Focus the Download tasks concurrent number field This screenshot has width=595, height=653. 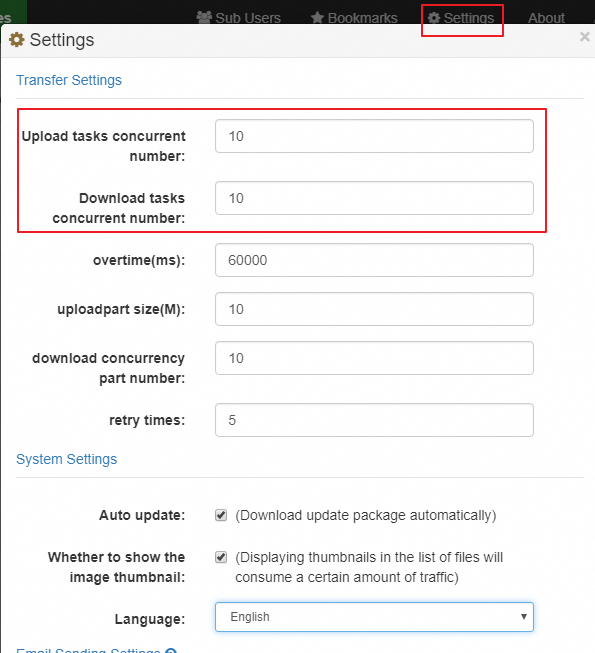coord(374,198)
